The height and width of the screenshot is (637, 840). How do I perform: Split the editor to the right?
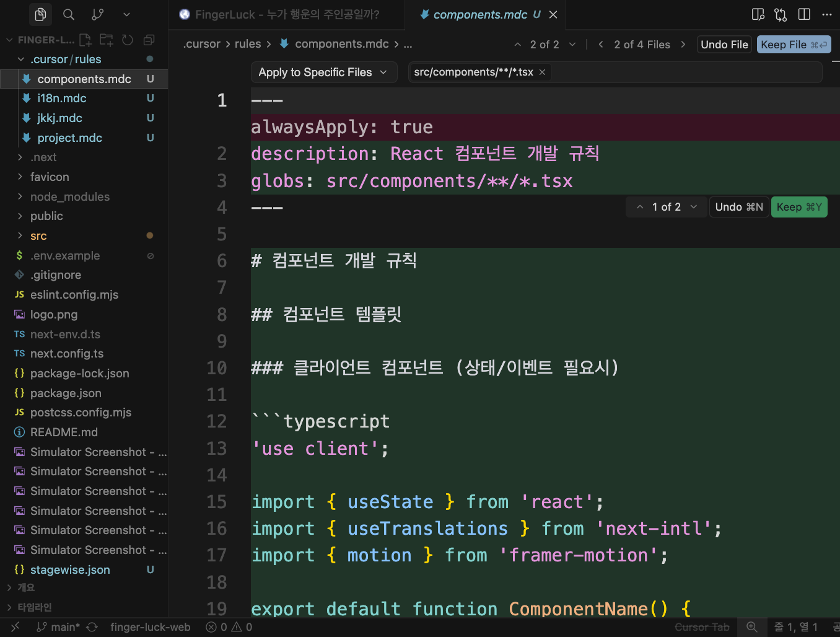pos(804,14)
